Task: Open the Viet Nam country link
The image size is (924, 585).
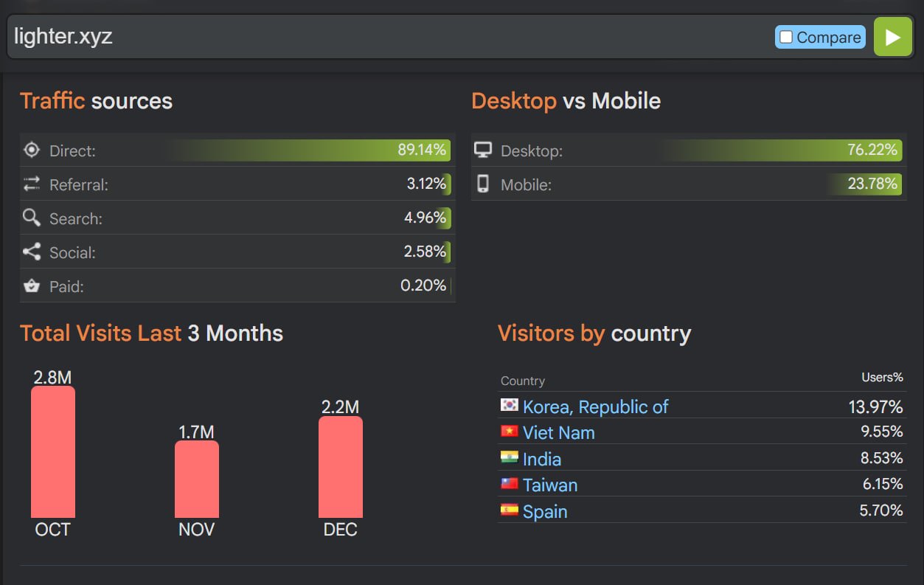Action: (558, 433)
